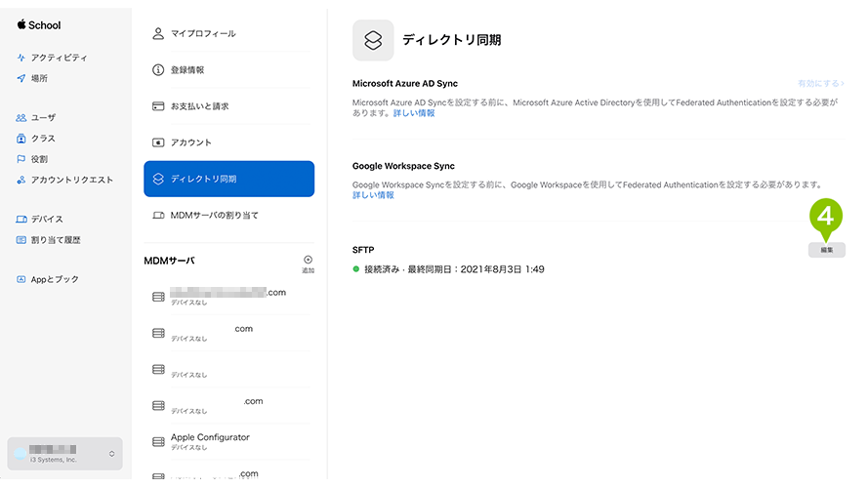Click the マイプロフィール person icon
Image resolution: width=868 pixels, height=488 pixels.
[158, 34]
